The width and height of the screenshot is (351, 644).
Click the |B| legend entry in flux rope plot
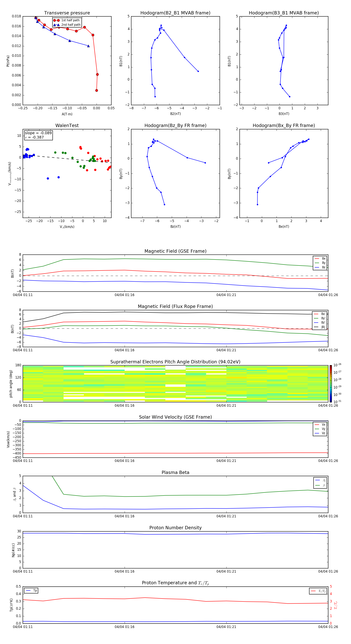320,327
